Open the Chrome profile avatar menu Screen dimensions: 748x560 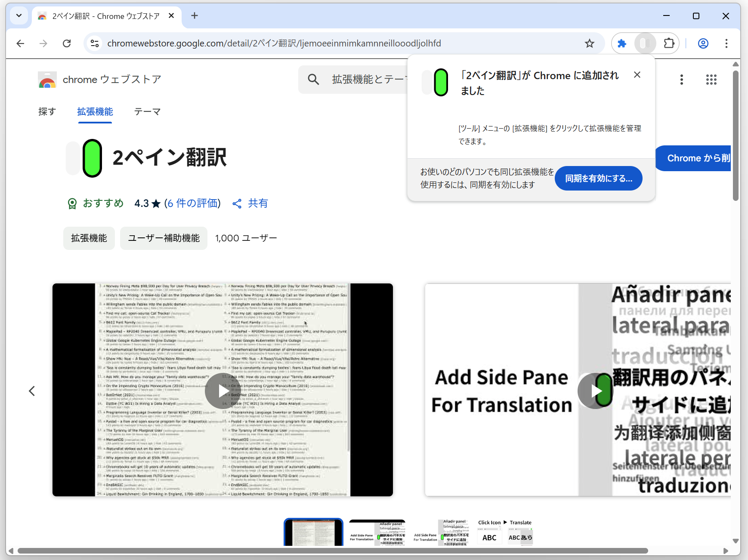(703, 43)
